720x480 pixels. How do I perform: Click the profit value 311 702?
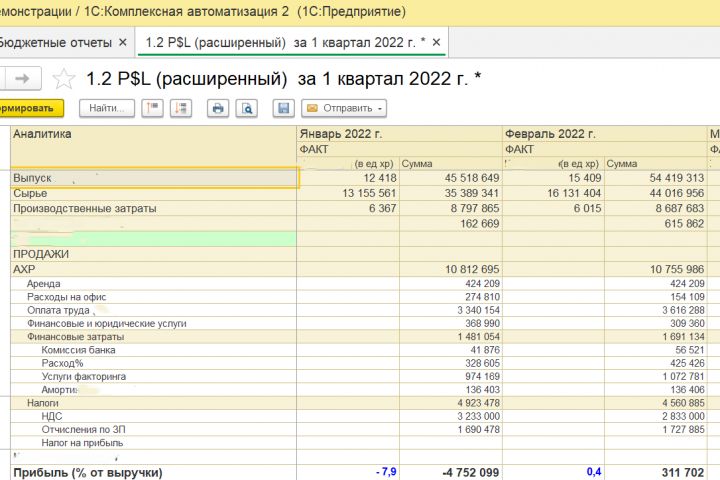click(x=683, y=473)
